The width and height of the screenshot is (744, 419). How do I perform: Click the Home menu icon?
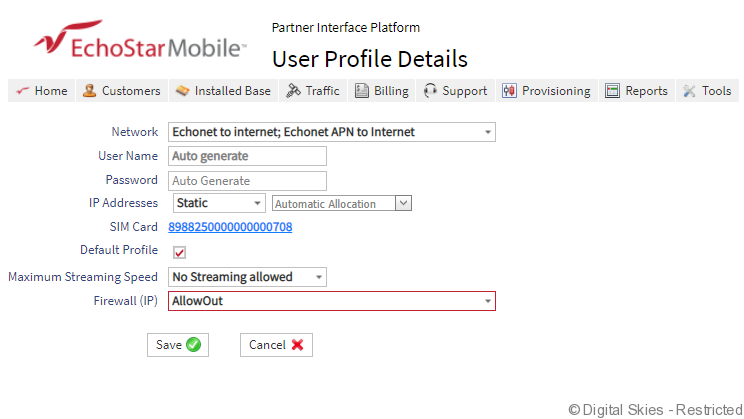coord(22,91)
